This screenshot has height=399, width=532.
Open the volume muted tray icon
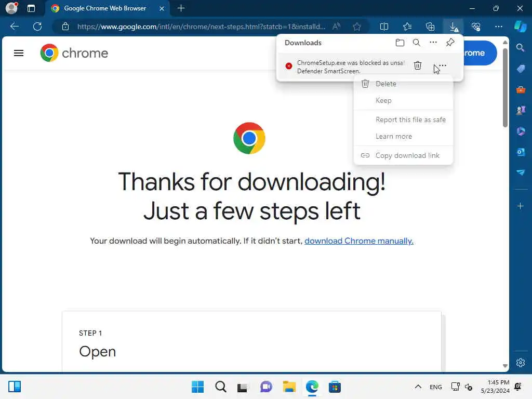tap(469, 387)
